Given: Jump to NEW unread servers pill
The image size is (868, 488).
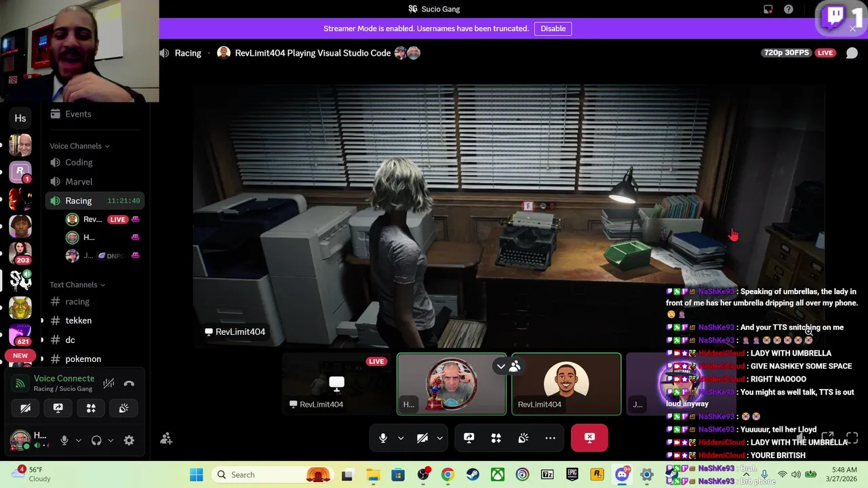Looking at the screenshot, I should [x=20, y=355].
